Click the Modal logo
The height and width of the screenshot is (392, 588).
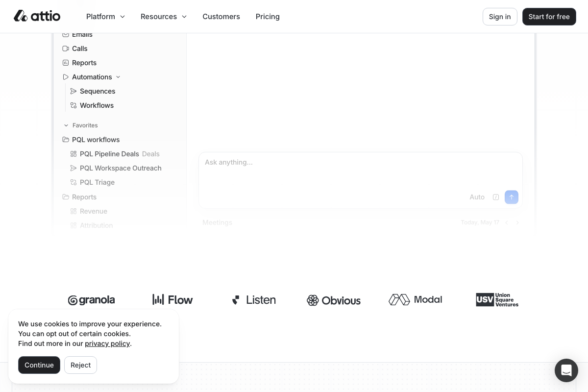point(416,299)
